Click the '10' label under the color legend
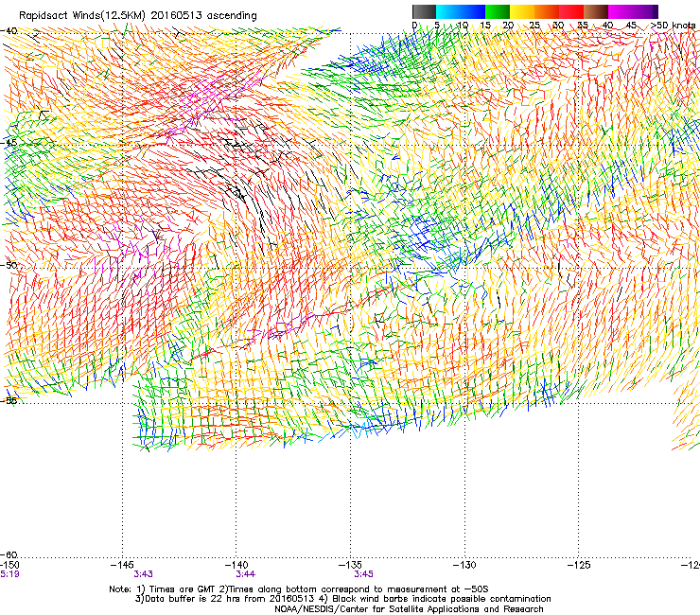 pyautogui.click(x=463, y=25)
